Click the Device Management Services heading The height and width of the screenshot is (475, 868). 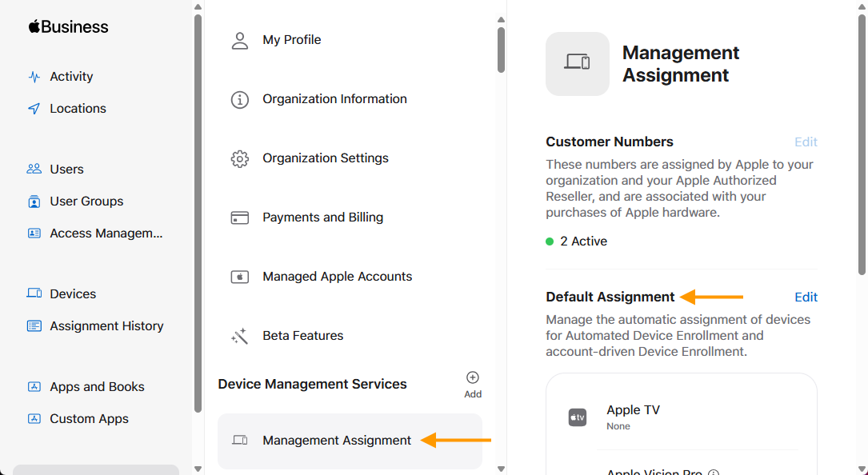coord(312,384)
